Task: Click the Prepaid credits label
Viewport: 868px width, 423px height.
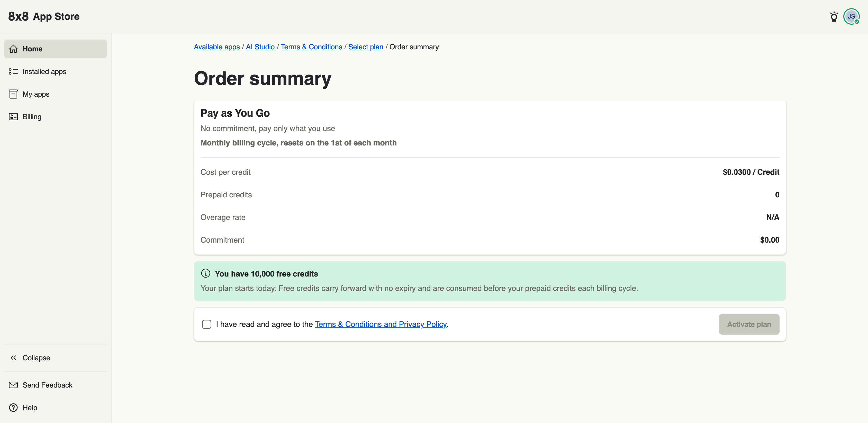Action: pyautogui.click(x=226, y=195)
